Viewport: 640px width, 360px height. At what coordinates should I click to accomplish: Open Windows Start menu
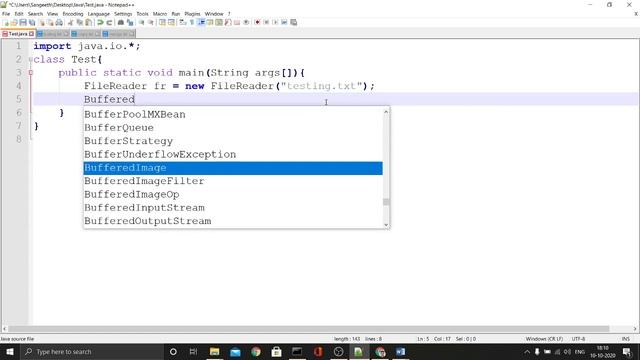click(x=10, y=351)
